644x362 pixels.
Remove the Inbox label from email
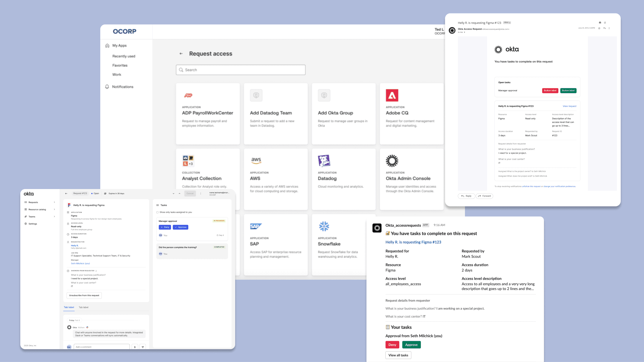(x=510, y=23)
